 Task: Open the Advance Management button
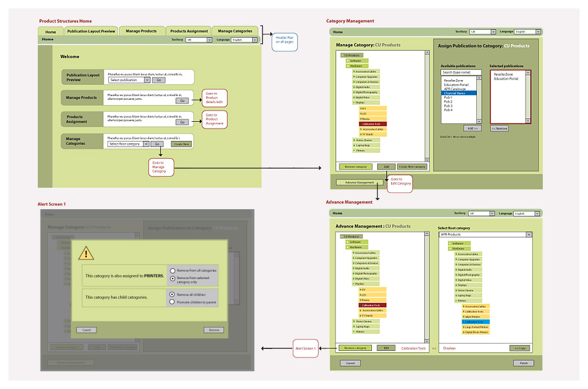(x=359, y=183)
